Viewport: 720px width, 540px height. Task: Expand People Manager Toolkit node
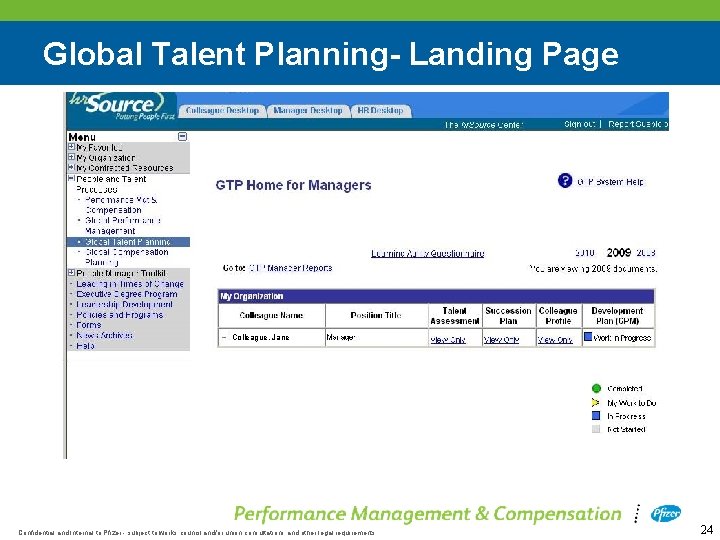[71, 273]
